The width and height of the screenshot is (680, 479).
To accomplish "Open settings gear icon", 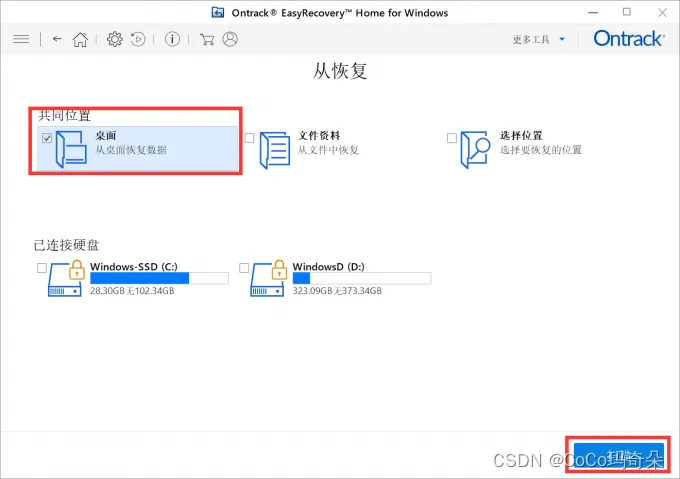I will click(114, 39).
